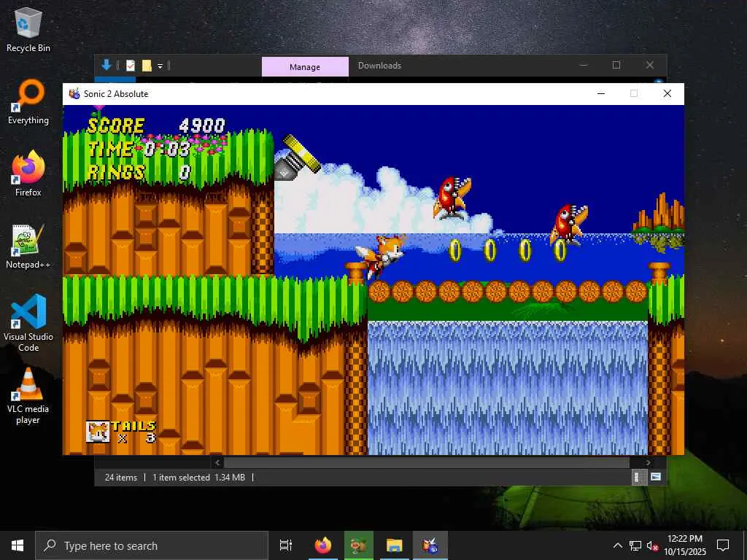Open Notepad++ desktop shortcut
This screenshot has height=560, width=747.
pos(28,246)
